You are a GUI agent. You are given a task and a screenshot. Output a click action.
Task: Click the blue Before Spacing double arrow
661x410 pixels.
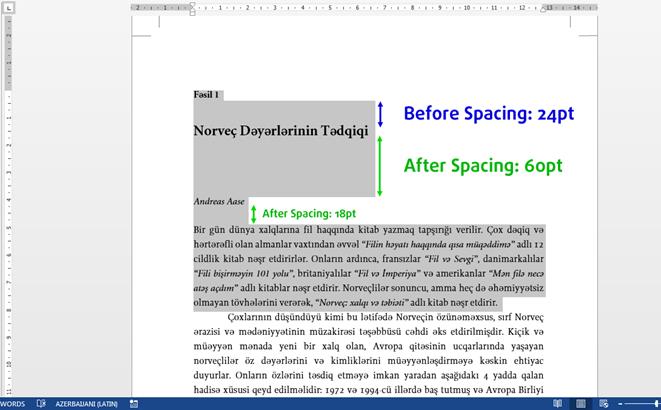pos(380,114)
